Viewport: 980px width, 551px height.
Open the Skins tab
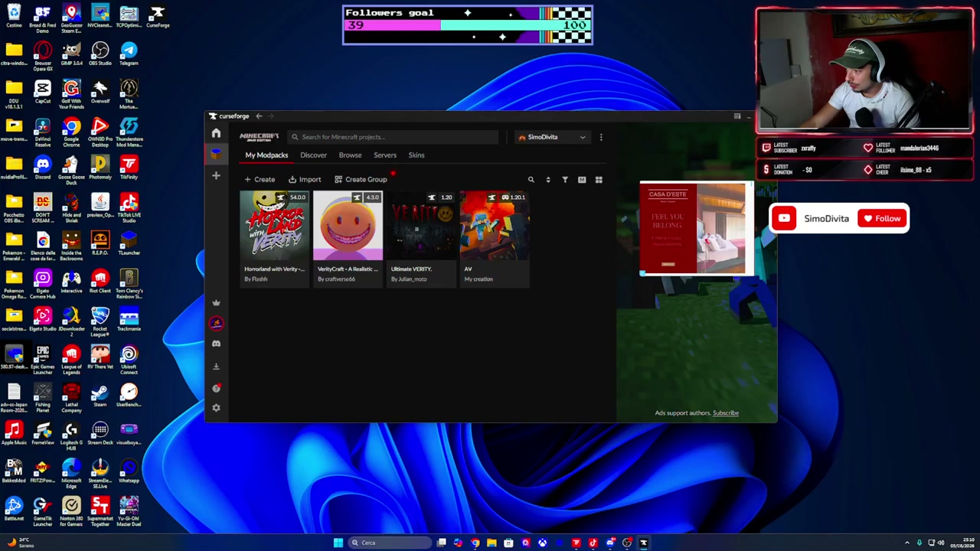coord(416,155)
